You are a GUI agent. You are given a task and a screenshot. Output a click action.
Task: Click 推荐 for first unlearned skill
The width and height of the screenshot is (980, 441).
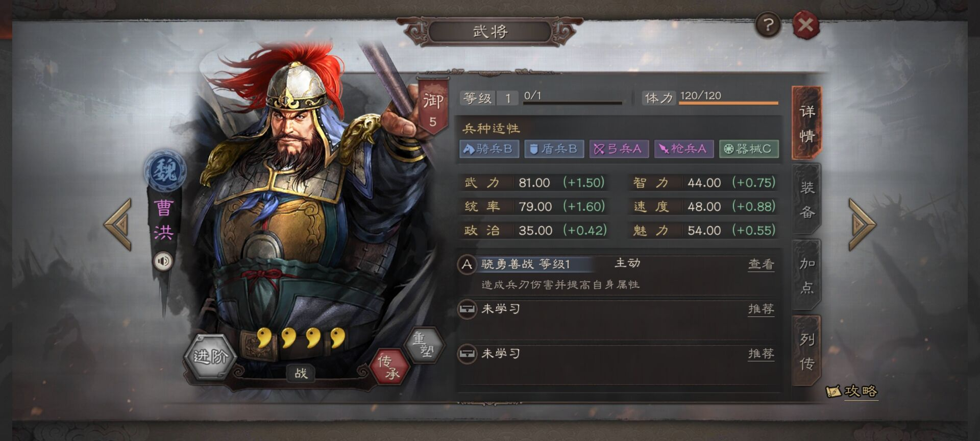(x=761, y=309)
